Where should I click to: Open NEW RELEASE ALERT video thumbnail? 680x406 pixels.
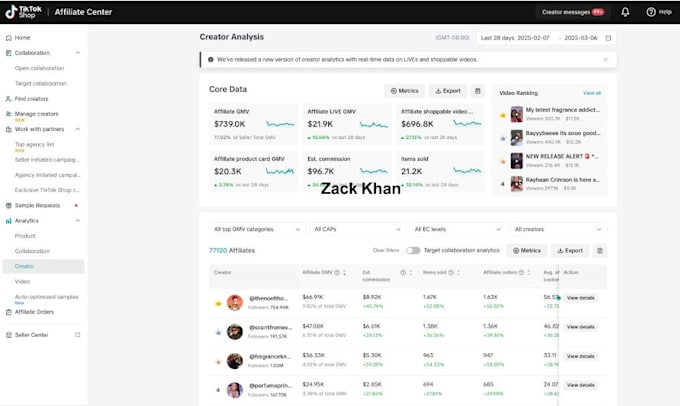click(x=517, y=161)
